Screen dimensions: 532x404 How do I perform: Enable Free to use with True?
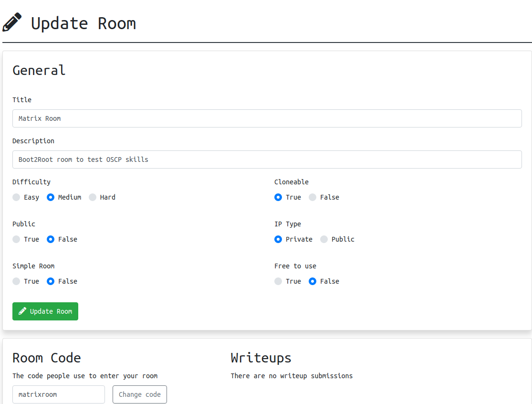click(x=278, y=281)
